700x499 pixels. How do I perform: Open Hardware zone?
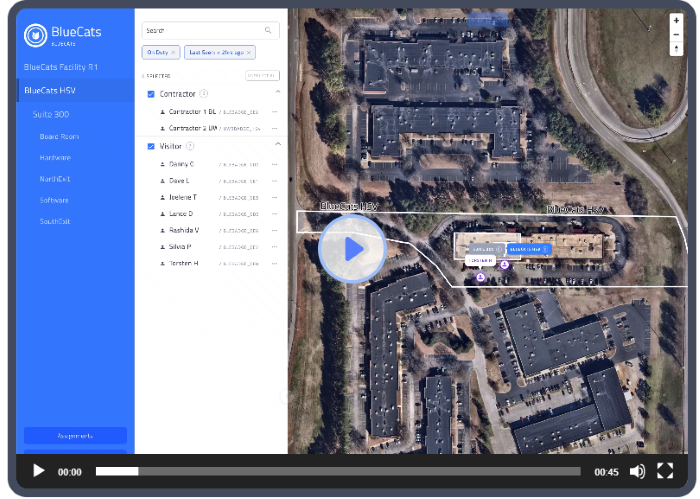click(55, 158)
